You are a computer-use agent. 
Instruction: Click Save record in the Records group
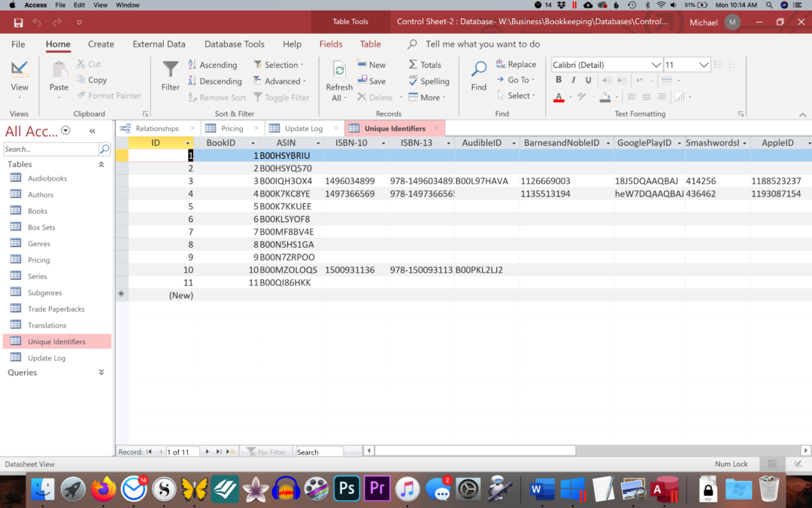371,81
